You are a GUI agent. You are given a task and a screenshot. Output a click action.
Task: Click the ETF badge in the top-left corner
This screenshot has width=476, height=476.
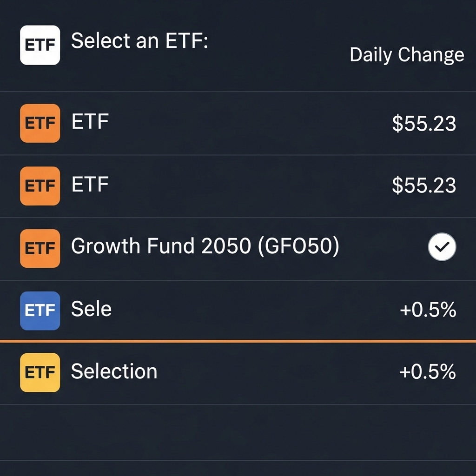pos(40,45)
